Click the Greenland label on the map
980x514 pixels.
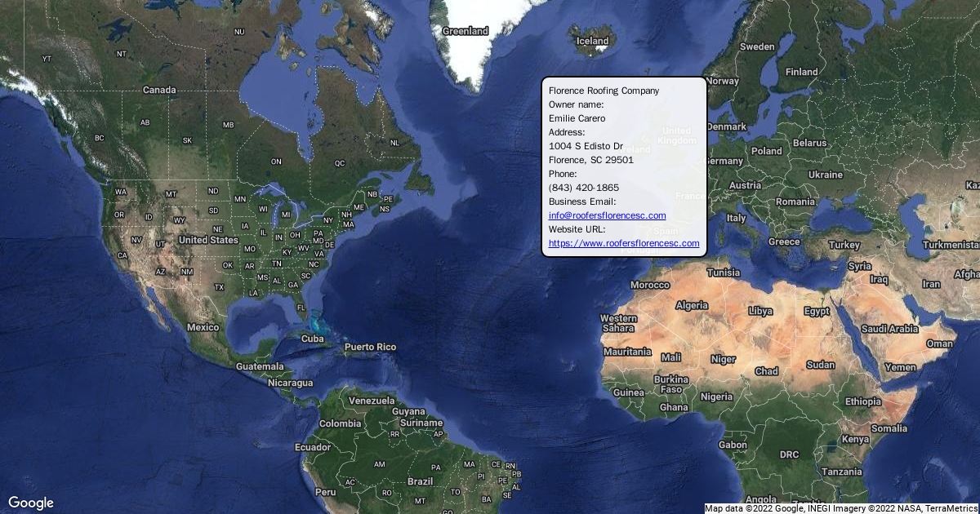[465, 31]
